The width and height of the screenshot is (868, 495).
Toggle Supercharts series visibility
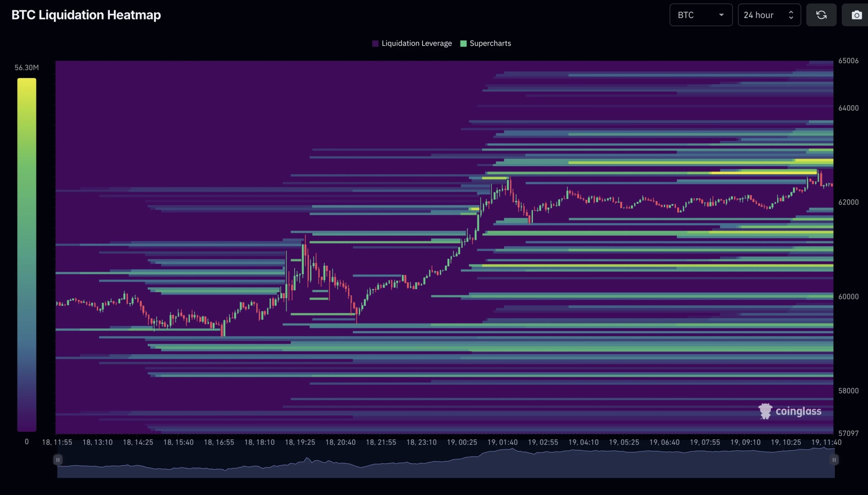coord(486,43)
